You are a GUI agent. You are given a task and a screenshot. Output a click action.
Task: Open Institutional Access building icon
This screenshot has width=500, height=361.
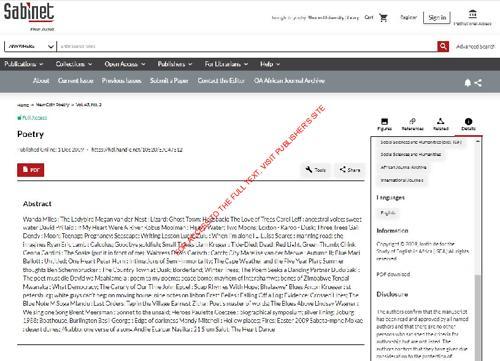(x=472, y=14)
